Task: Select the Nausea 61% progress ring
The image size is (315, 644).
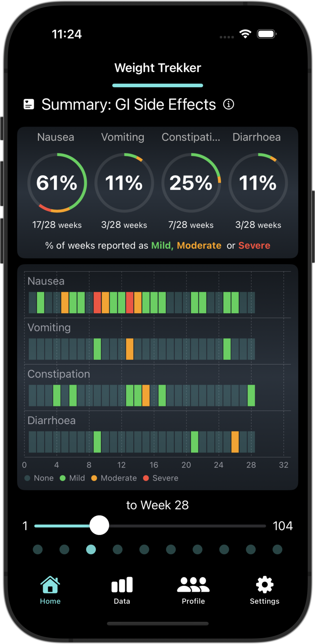Action: tap(57, 183)
